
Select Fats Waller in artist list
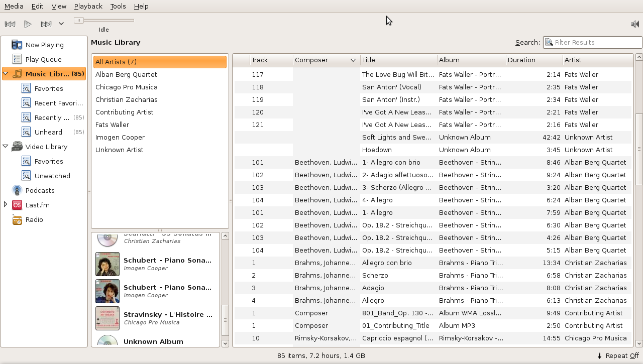(112, 125)
